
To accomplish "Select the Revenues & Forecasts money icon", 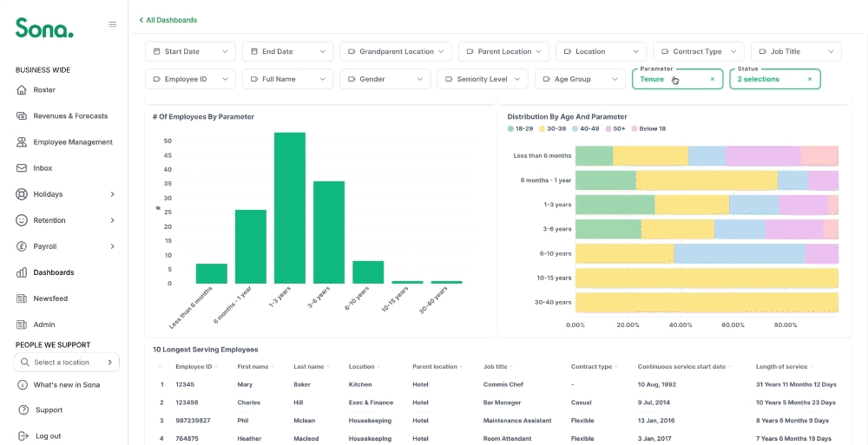I will (x=22, y=115).
